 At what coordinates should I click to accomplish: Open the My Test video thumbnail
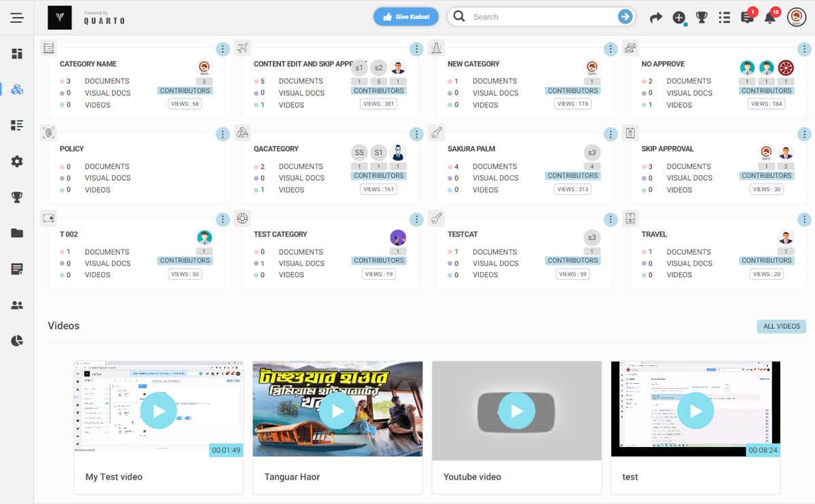(x=158, y=410)
